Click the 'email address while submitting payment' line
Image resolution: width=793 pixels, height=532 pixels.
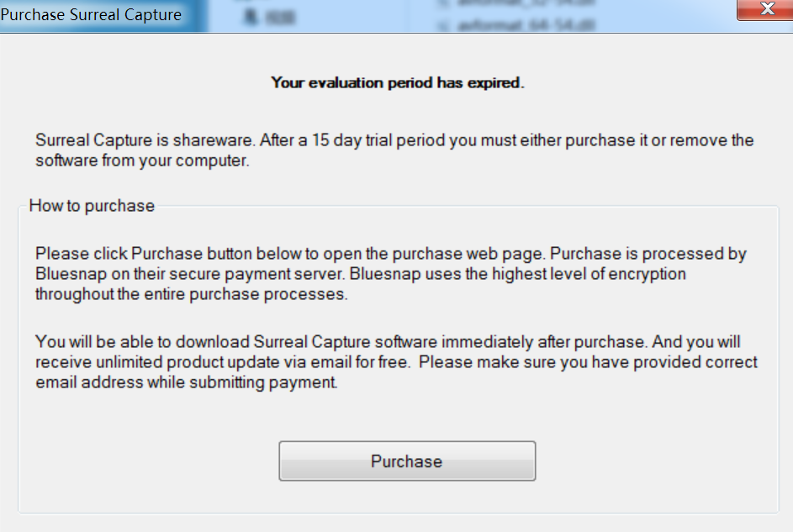(x=187, y=383)
